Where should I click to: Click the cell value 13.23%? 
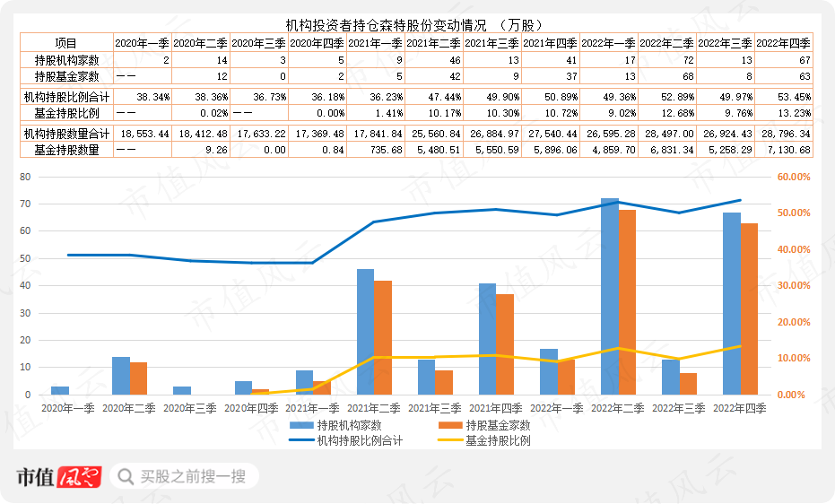coord(794,113)
